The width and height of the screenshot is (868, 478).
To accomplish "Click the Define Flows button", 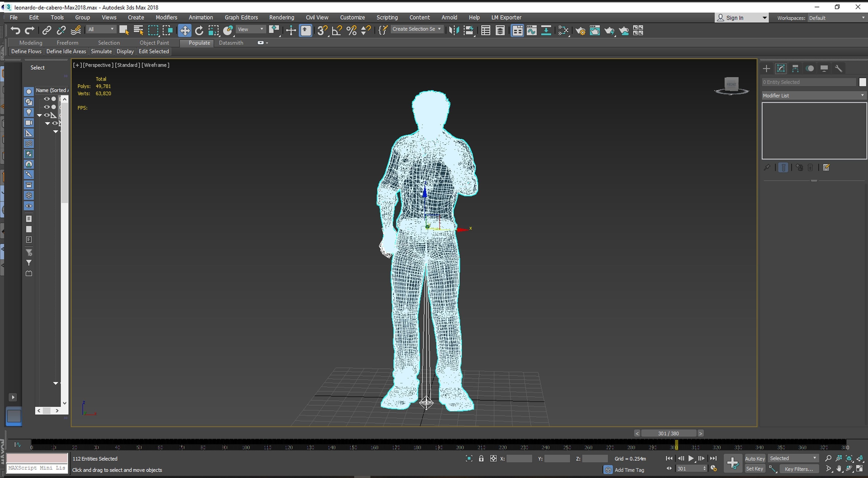I will (x=26, y=52).
